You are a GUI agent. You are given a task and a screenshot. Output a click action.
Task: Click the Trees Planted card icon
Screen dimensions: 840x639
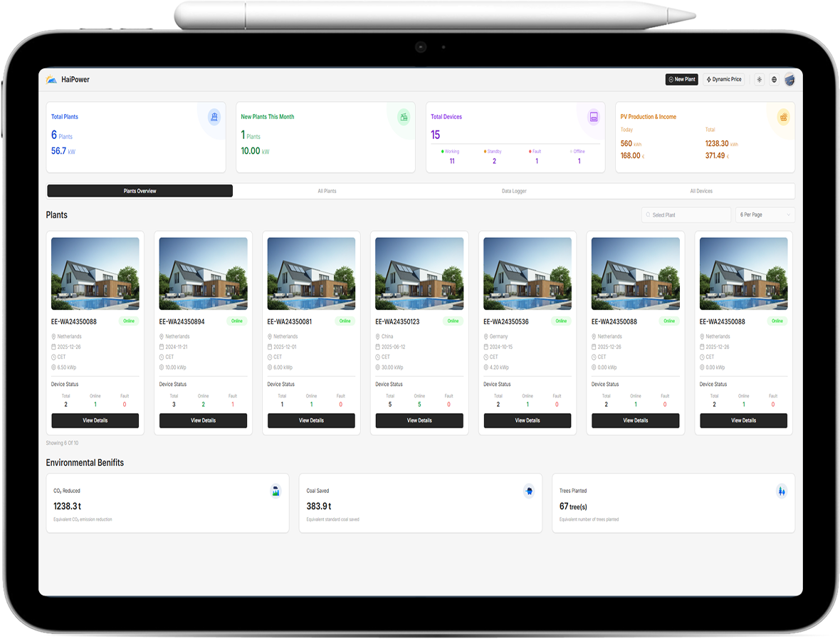781,491
